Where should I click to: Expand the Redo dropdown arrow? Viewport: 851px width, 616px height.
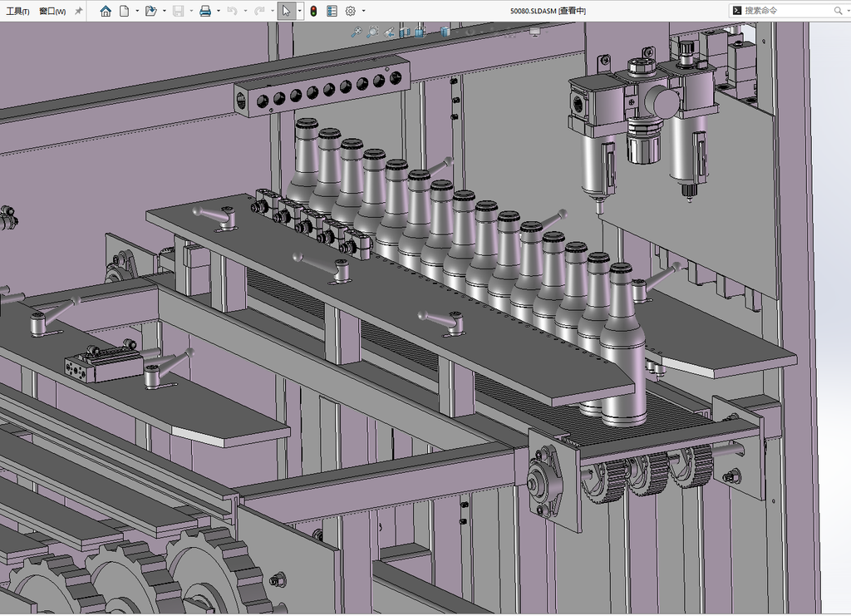[x=273, y=10]
